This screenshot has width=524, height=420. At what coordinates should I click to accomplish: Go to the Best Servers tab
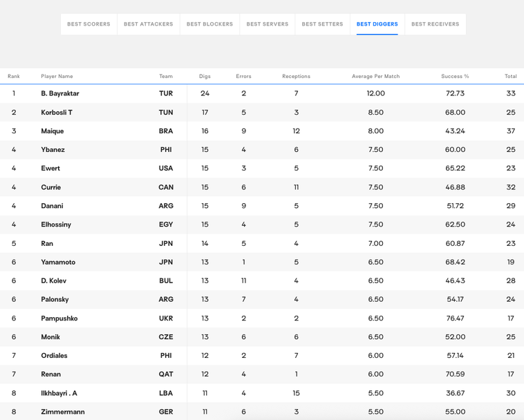click(268, 24)
